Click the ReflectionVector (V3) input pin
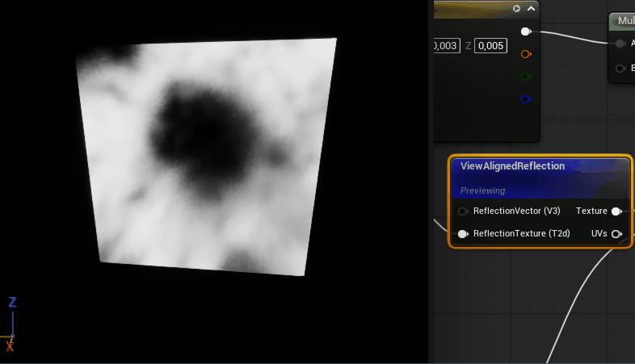This screenshot has height=364, width=635. tap(463, 211)
